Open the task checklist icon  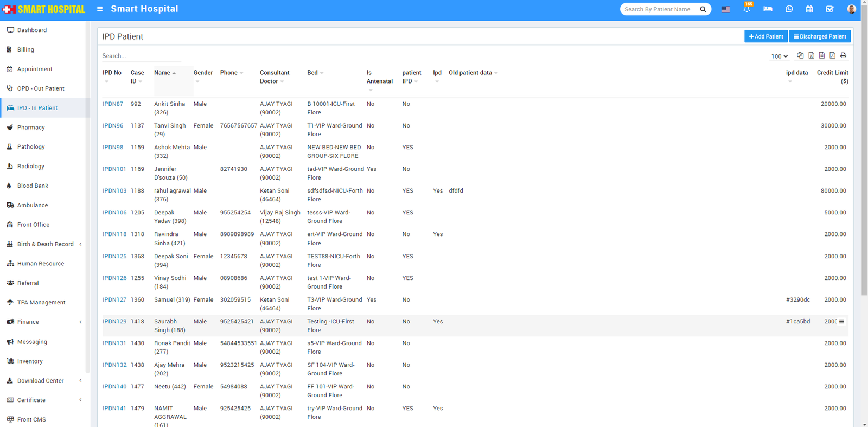point(829,9)
